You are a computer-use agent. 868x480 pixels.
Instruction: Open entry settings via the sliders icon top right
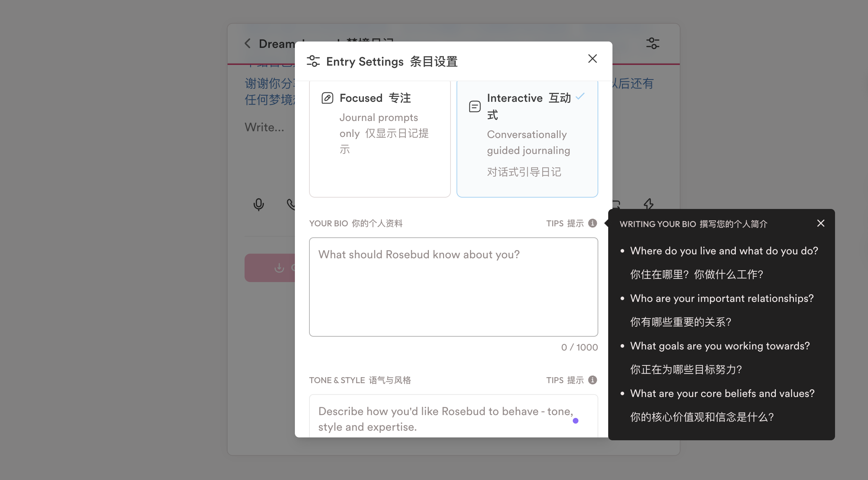click(x=653, y=43)
